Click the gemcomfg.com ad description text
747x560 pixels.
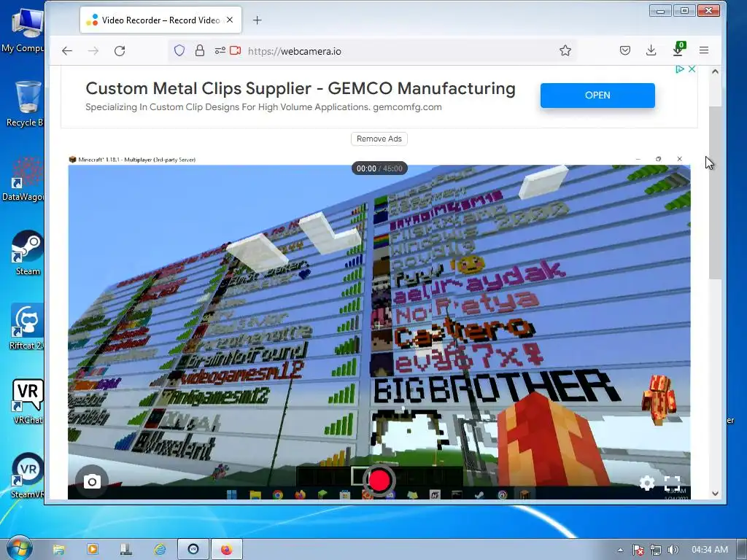coord(263,107)
